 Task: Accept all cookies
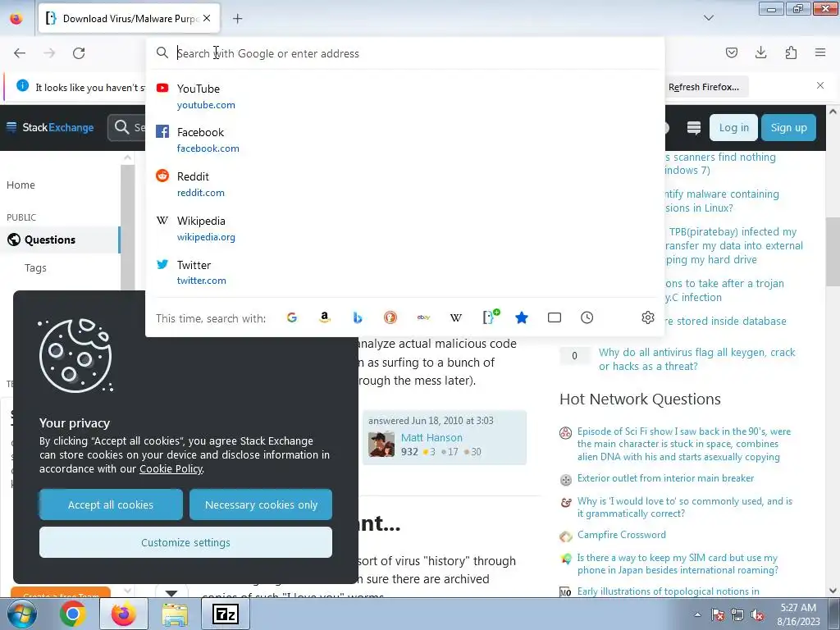coord(111,504)
